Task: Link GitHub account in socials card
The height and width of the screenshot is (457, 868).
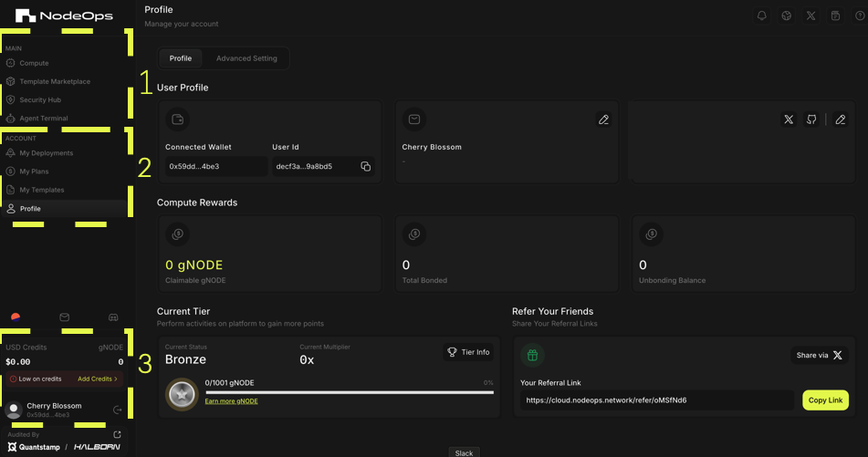Action: point(811,119)
